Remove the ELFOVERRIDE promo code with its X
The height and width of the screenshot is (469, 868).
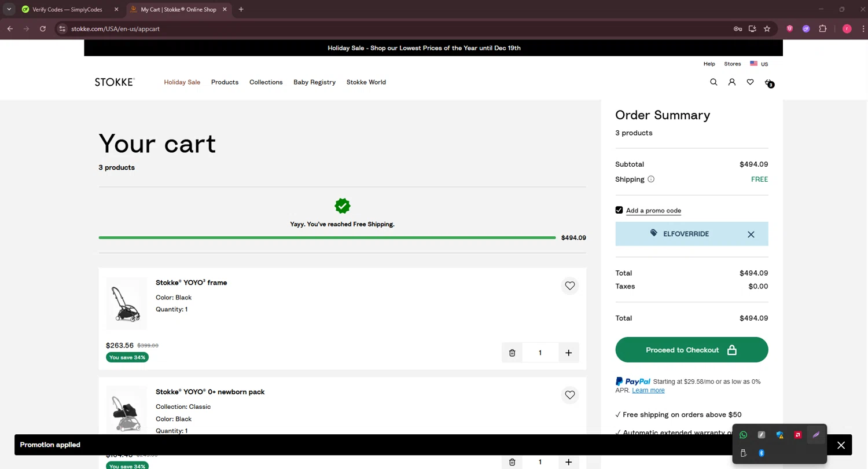pos(751,235)
